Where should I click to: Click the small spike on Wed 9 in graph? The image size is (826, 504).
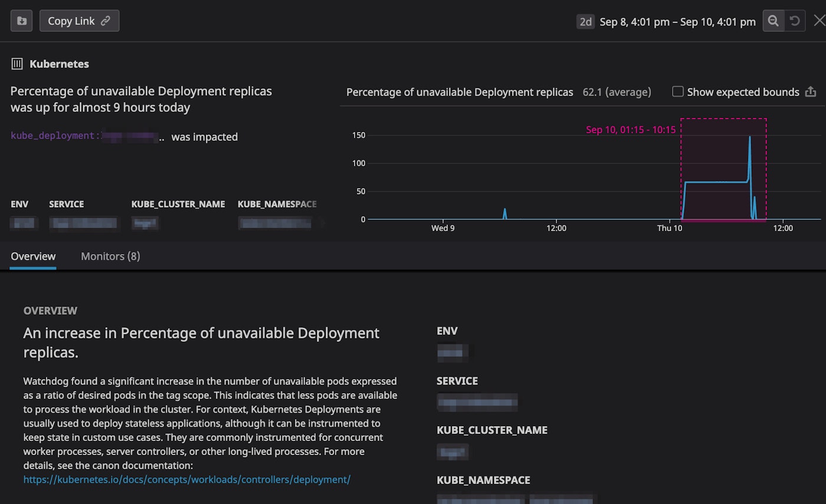click(x=504, y=213)
